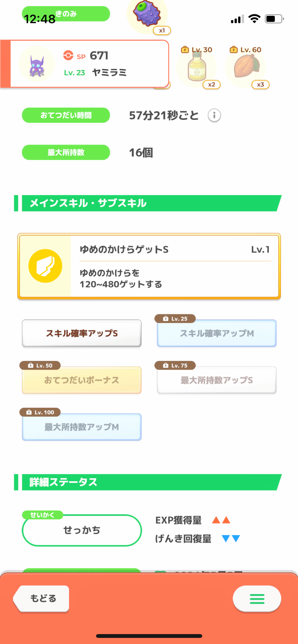Tap locked スキル確率アップM sub skill

217,333
